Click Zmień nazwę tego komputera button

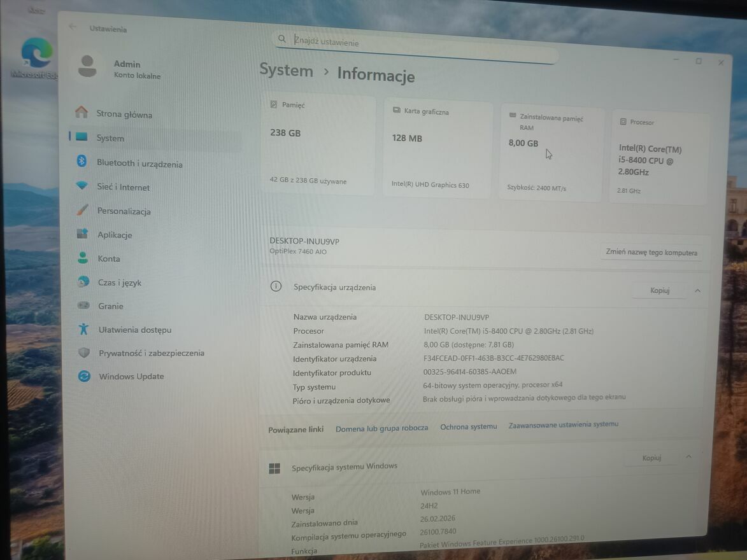[x=651, y=253]
